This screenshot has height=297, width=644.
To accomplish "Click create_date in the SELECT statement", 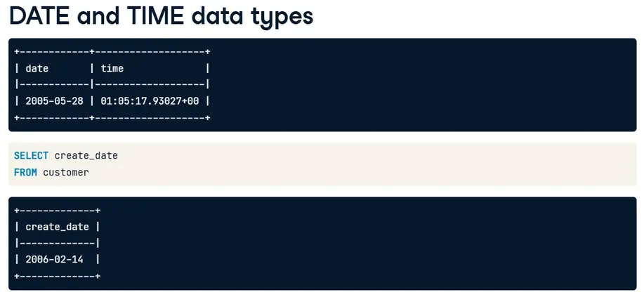I will 86,155.
